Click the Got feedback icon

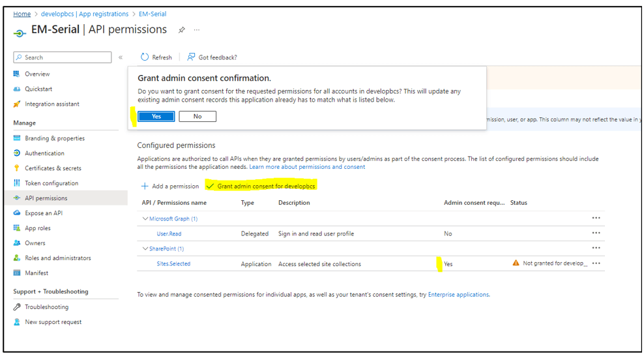coord(191,57)
